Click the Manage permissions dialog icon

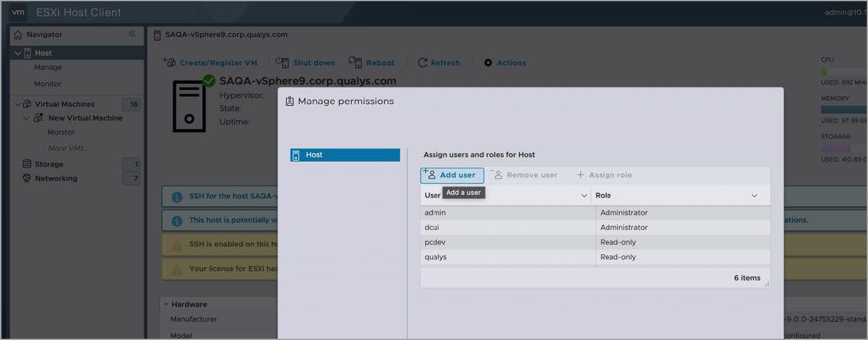(x=290, y=101)
